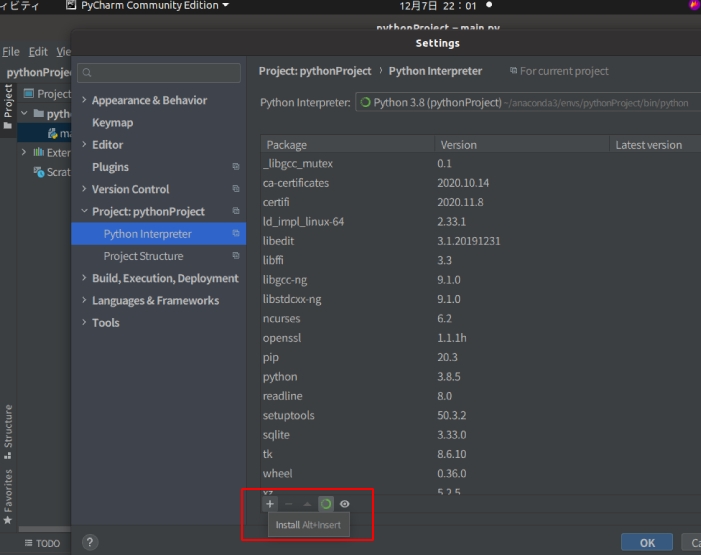Click the green Conda environment icon
The image size is (701, 555).
point(325,504)
